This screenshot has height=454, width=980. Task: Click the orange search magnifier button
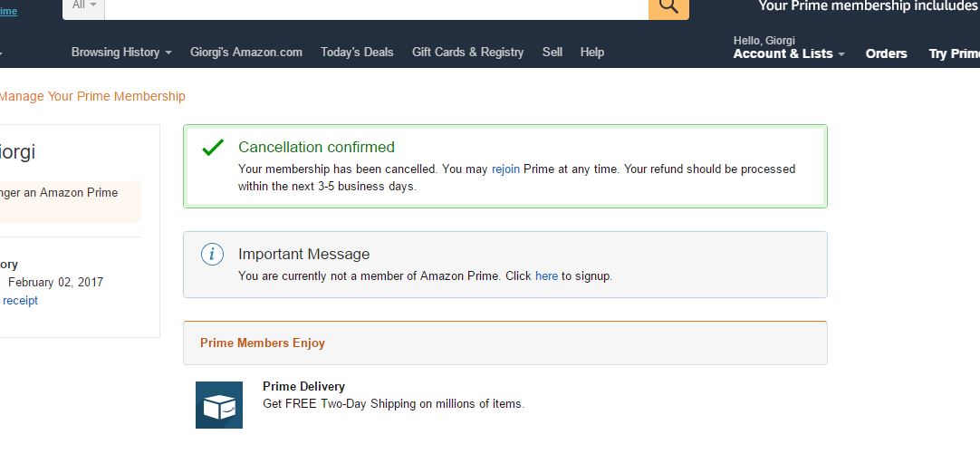(x=668, y=7)
